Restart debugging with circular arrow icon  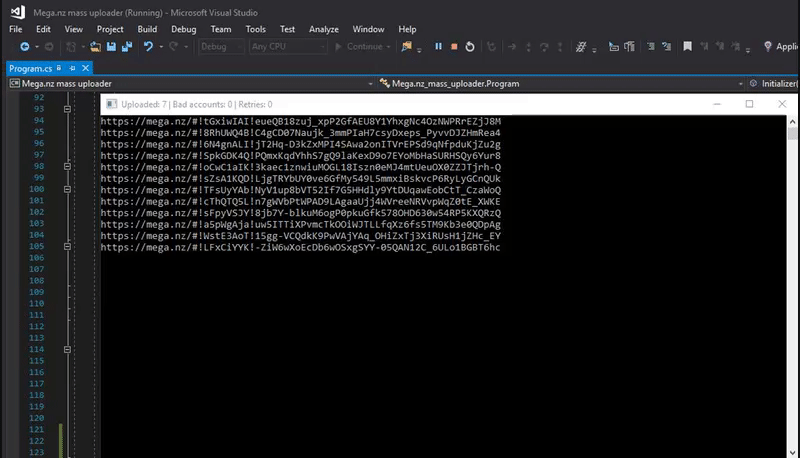point(470,46)
